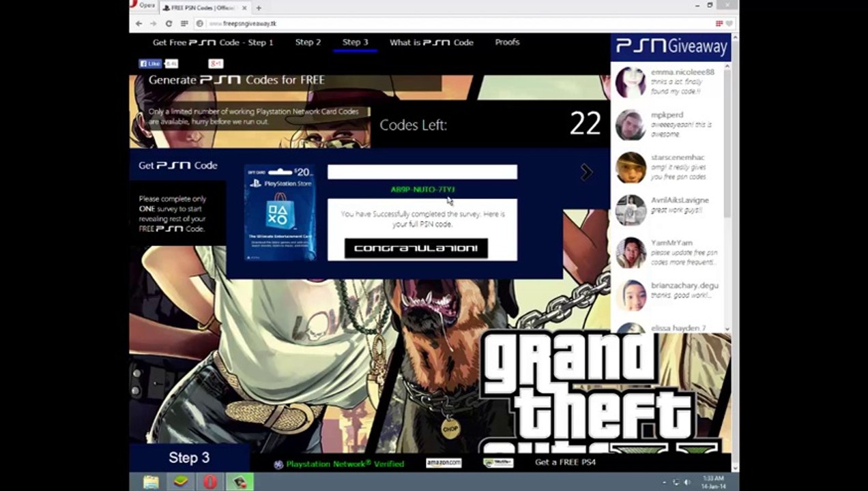Click brianzachary.degu's avatar

pos(631,295)
